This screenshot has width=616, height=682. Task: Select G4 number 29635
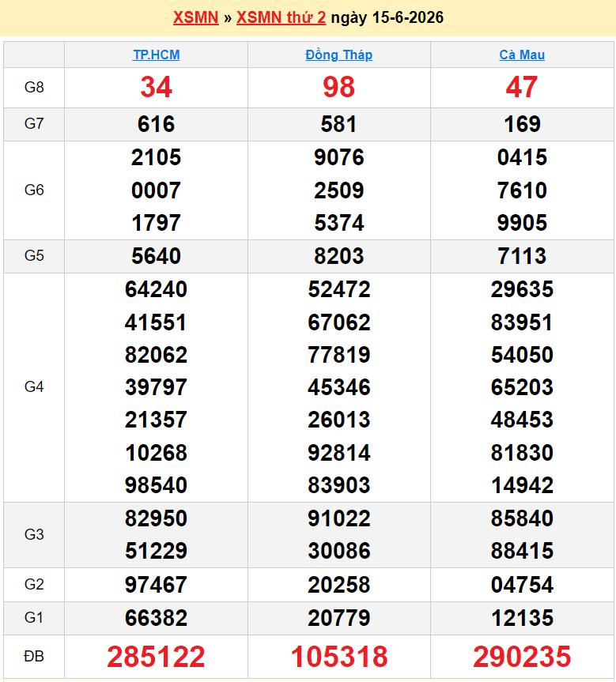522,290
